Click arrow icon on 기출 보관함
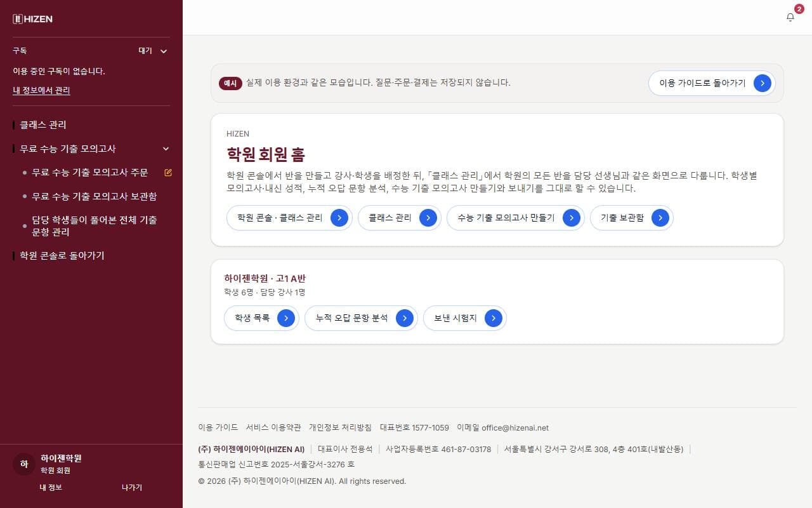The width and height of the screenshot is (812, 508). pos(660,218)
